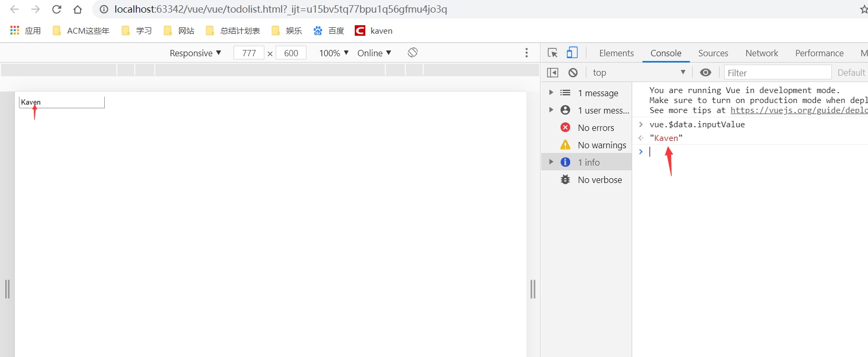The image size is (868, 357).
Task: Open the home page icon
Action: 77,9
